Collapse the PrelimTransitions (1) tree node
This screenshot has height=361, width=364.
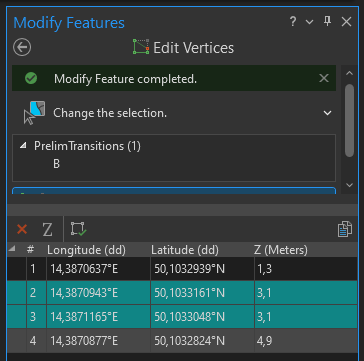click(23, 146)
